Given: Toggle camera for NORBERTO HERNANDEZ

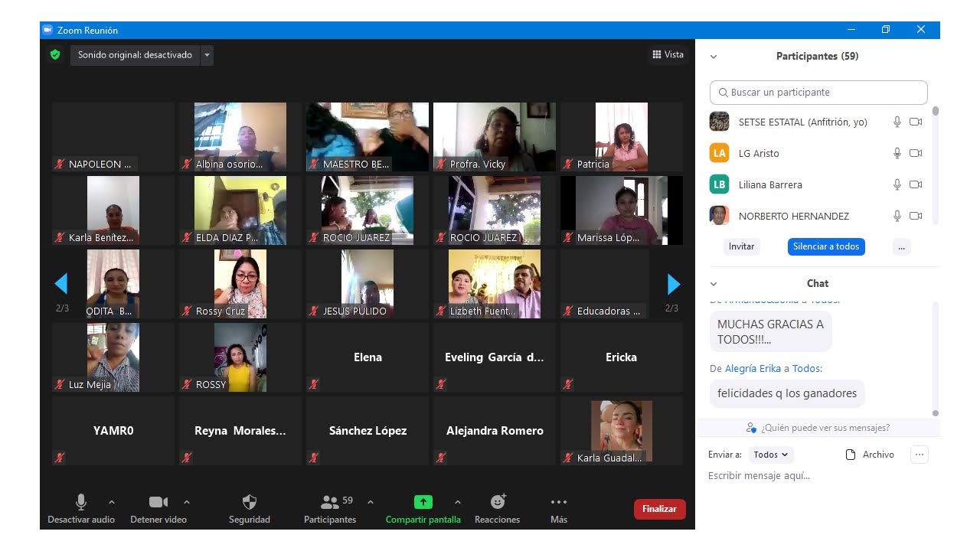Looking at the screenshot, I should coord(916,216).
